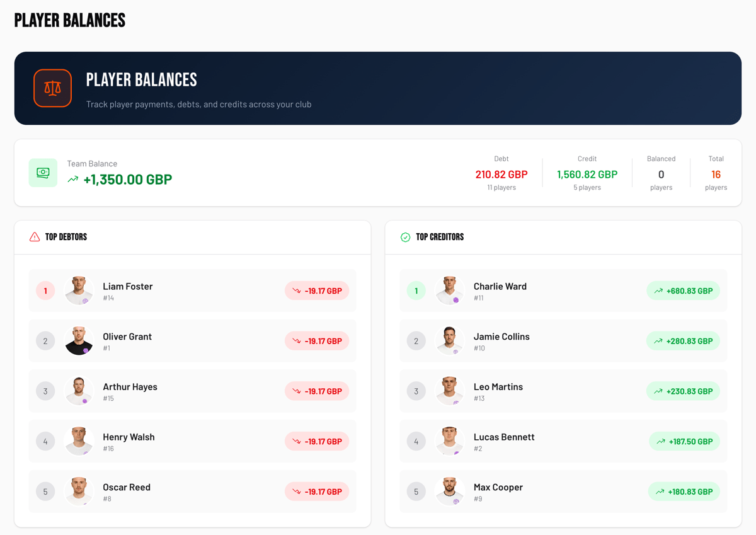The width and height of the screenshot is (756, 535).
Task: Open Max Cooper's avatar photo
Action: 450,492
